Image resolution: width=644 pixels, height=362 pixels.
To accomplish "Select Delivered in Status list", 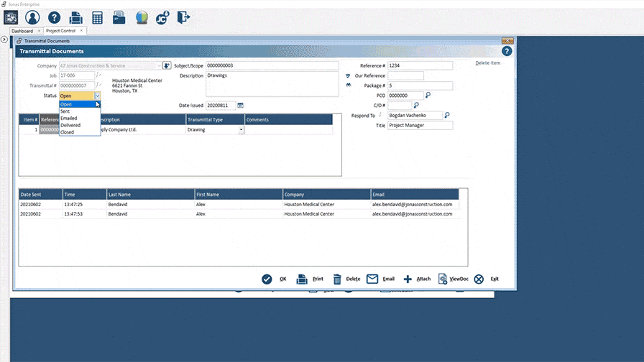I will click(x=80, y=125).
